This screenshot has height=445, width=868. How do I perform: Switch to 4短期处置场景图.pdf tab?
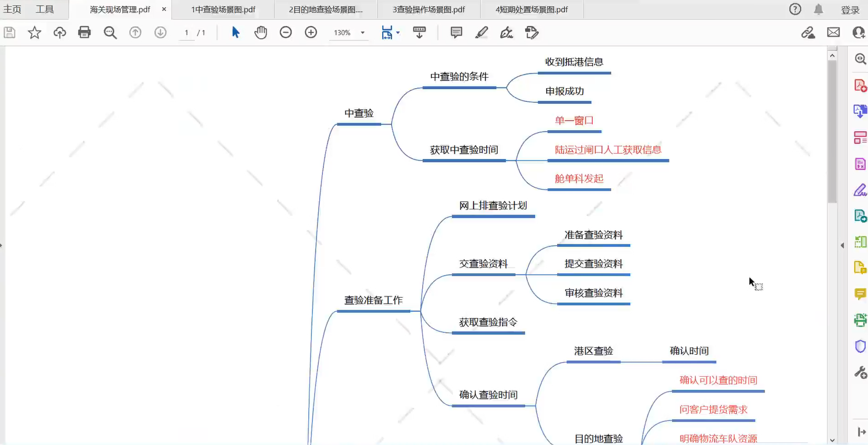(x=531, y=9)
